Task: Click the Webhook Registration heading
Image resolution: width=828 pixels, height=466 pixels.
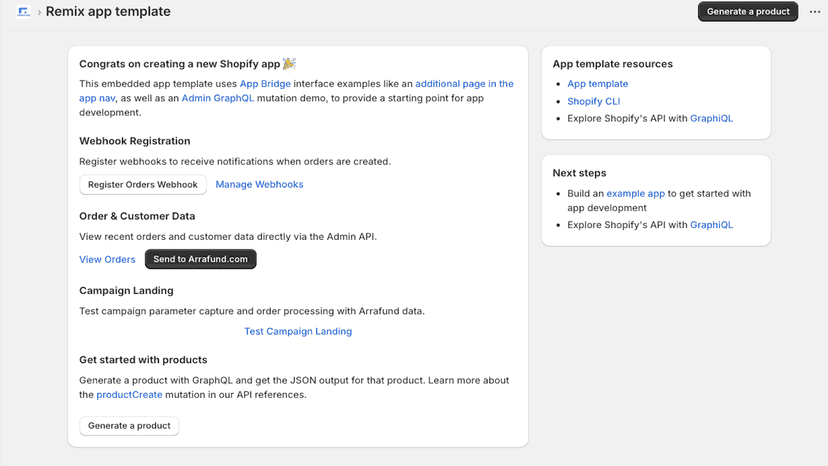Action: coord(135,141)
